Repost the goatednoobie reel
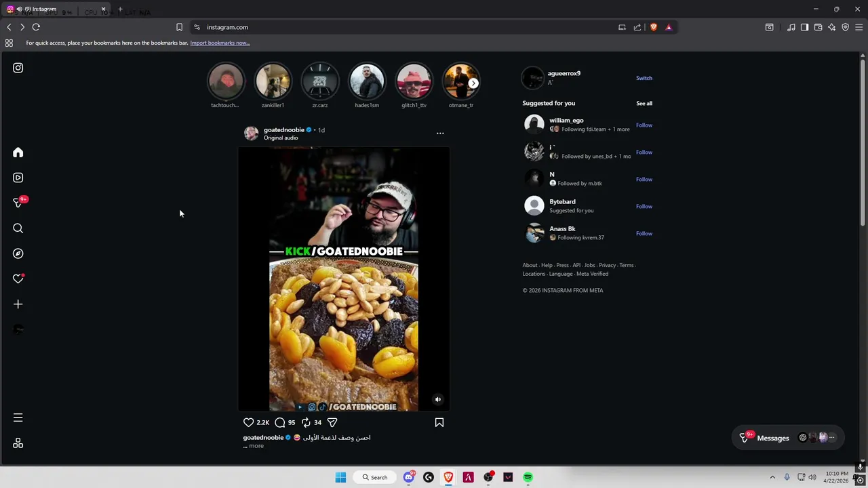Screen dimensions: 868x488 [x=306, y=422]
